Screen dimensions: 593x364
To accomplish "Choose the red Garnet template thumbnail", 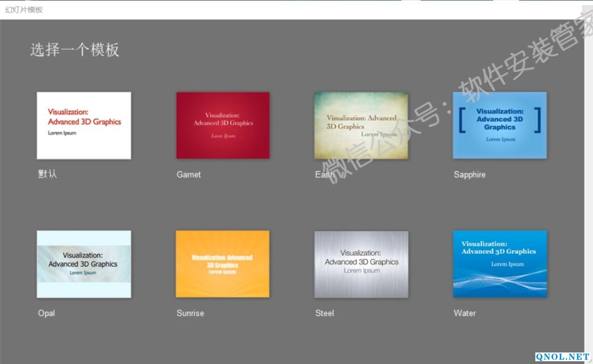I will click(x=223, y=125).
